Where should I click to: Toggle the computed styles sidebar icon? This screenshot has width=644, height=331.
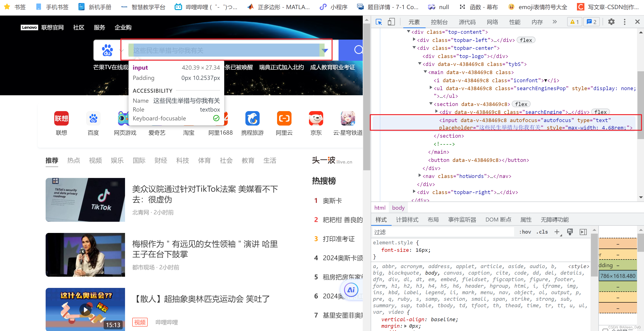pos(583,232)
